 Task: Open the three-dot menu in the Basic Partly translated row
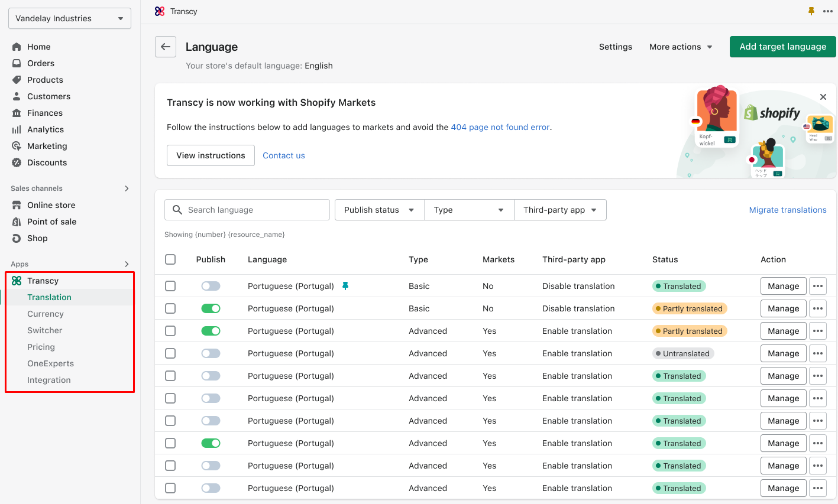[818, 308]
